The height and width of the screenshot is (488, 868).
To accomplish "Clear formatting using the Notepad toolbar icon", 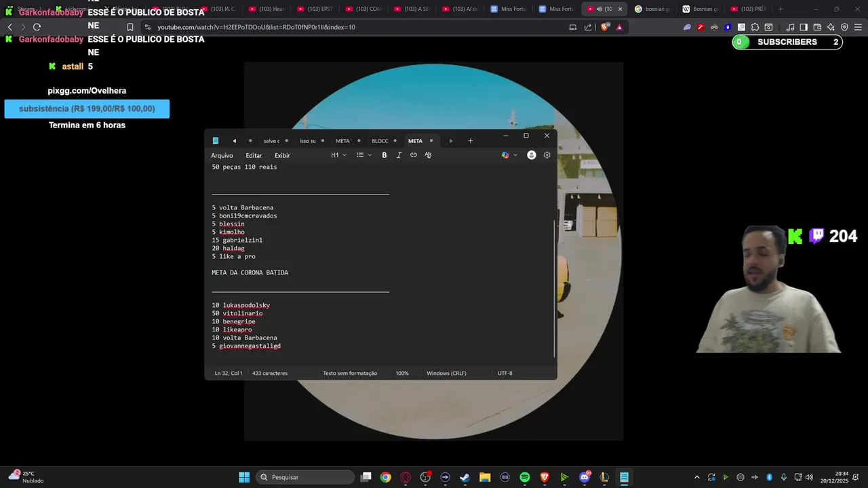I will (x=428, y=155).
